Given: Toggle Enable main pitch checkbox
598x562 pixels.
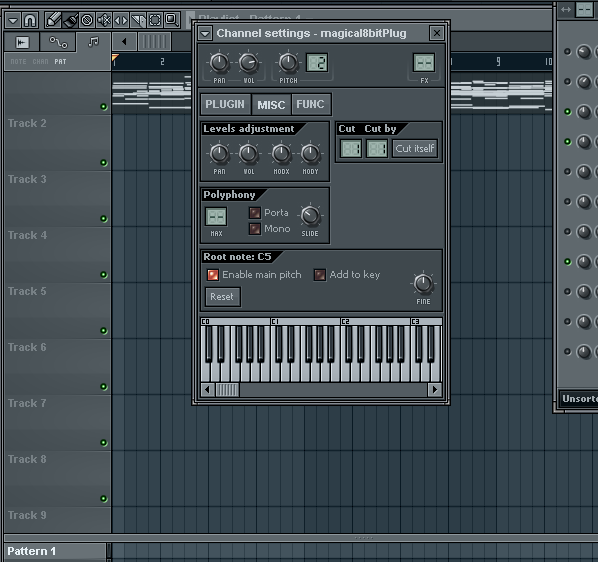Looking at the screenshot, I should coord(213,275).
